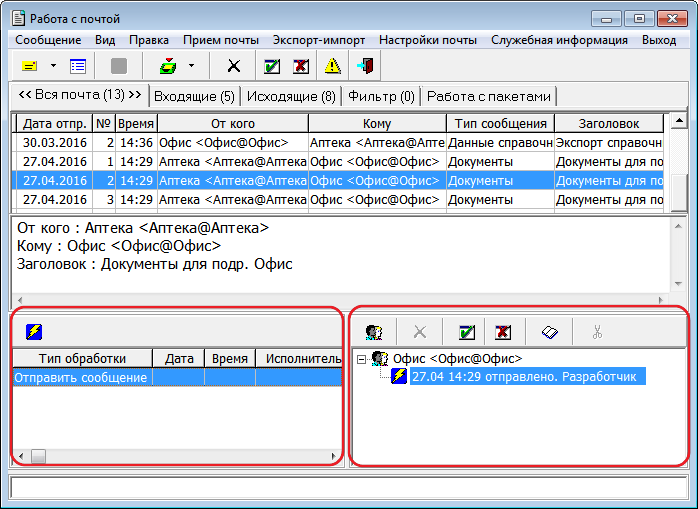Click the mail list scroll up arrow
This screenshot has height=509, width=698.
coord(679,120)
